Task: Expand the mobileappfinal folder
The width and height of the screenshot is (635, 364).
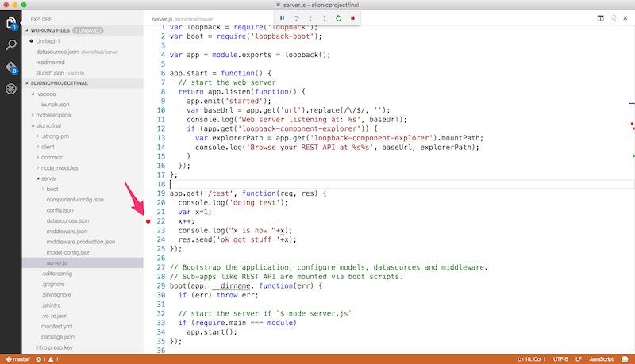Action: (x=33, y=115)
